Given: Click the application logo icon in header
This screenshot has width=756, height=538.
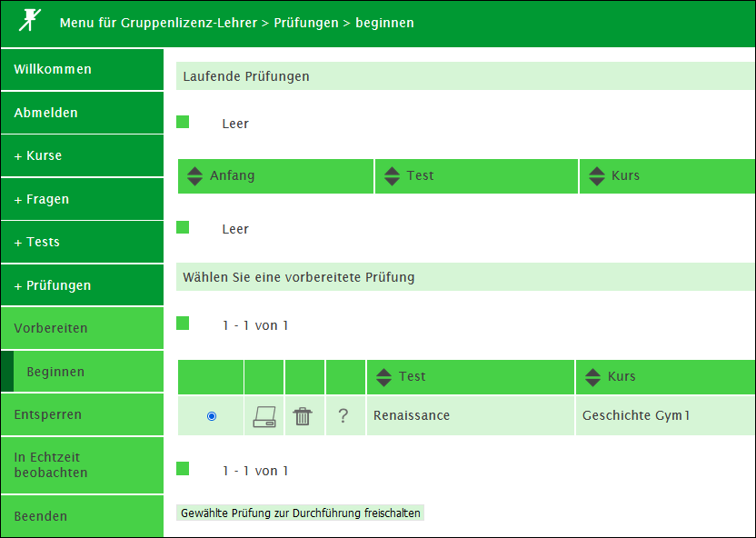Looking at the screenshot, I should point(30,21).
